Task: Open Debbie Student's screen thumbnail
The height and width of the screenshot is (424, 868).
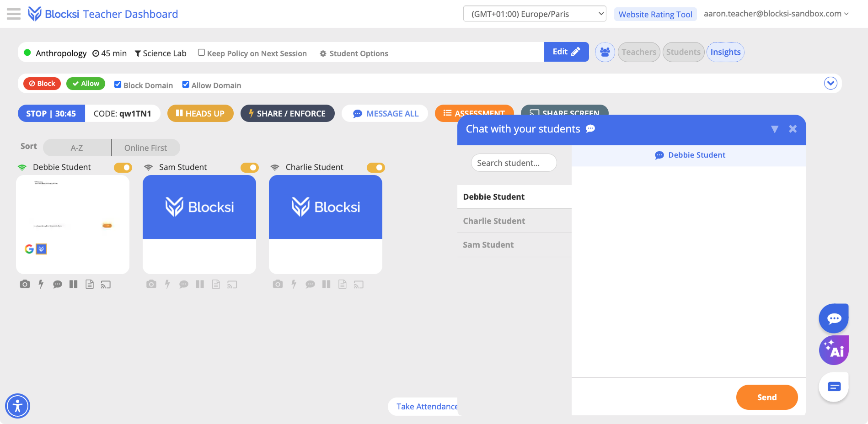Action: click(73, 224)
